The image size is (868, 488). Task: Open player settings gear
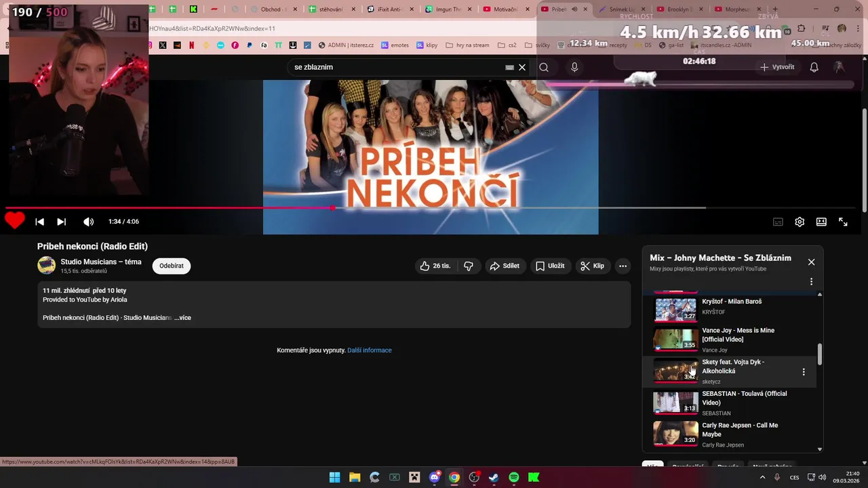tap(800, 222)
